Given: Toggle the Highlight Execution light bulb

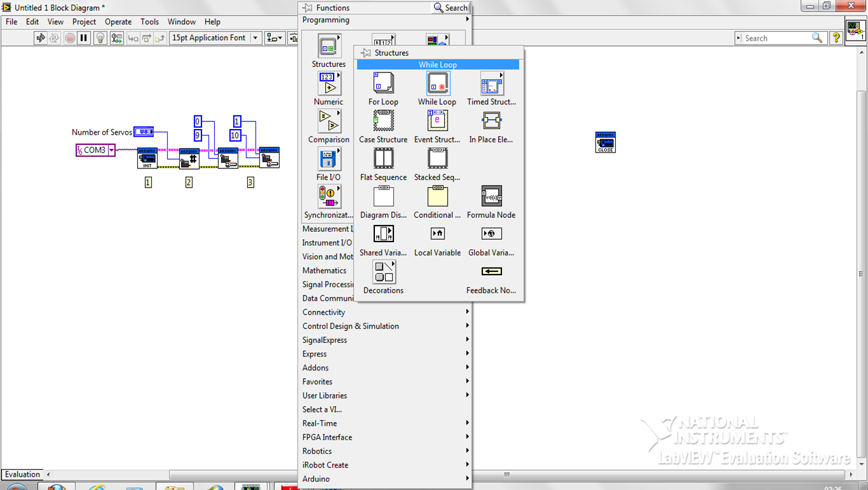Looking at the screenshot, I should (99, 37).
